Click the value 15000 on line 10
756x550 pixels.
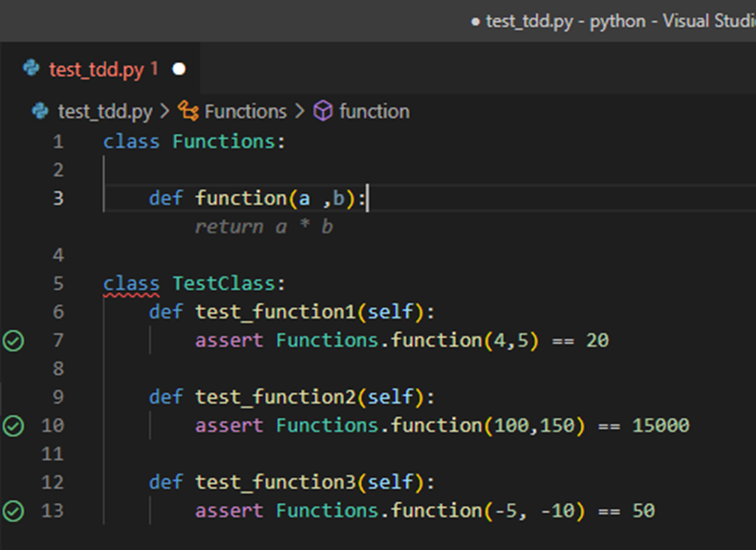(x=661, y=426)
